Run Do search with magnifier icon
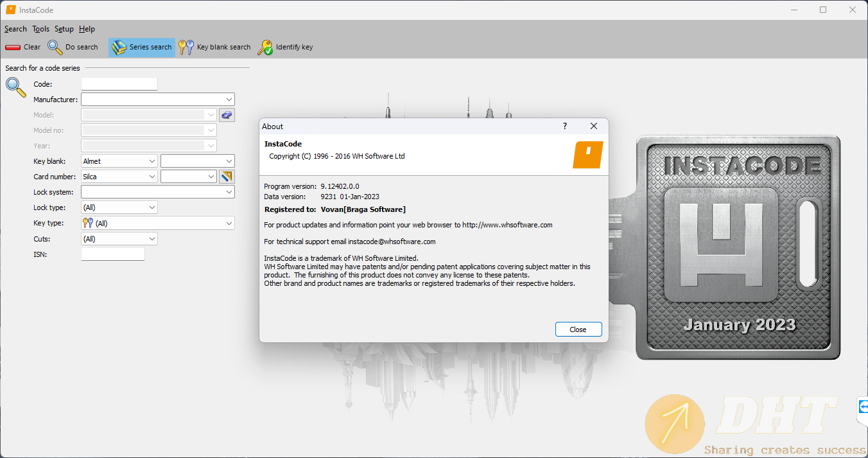This screenshot has width=868, height=458. (55, 47)
